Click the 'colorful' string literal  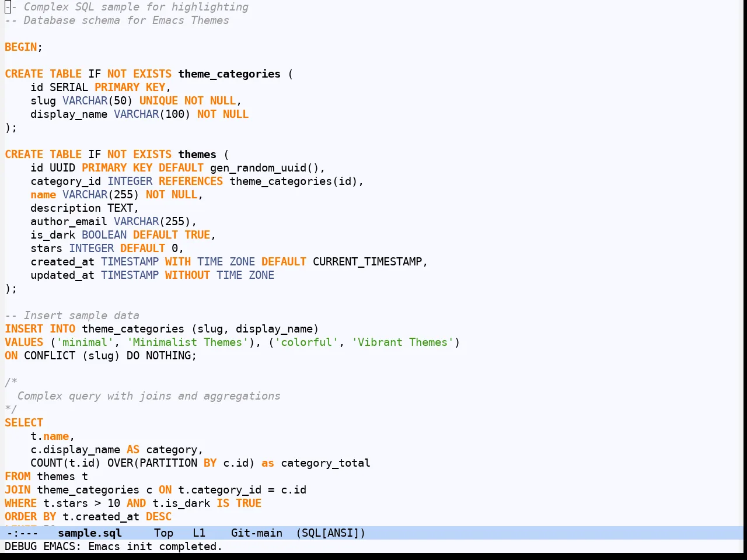pyautogui.click(x=306, y=342)
